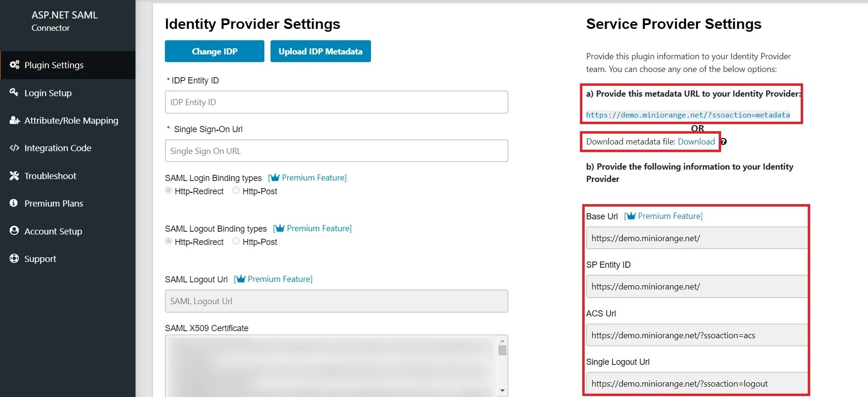The image size is (868, 397).
Task: Click crown icon next to SAML Logout Url
Action: tap(240, 279)
